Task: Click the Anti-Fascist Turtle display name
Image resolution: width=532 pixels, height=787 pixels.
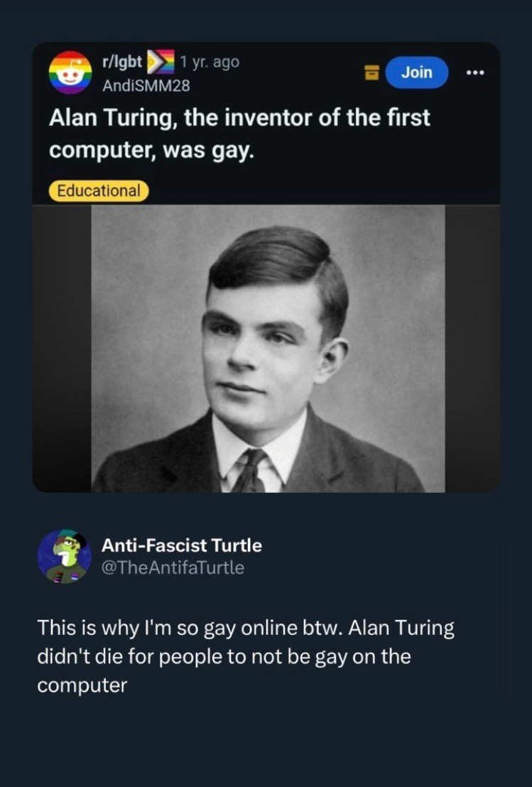Action: pos(182,545)
